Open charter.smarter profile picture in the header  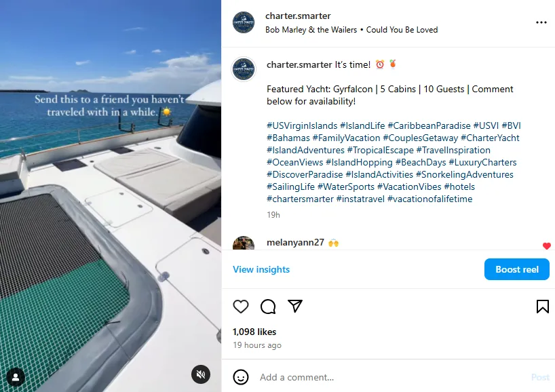coord(244,22)
